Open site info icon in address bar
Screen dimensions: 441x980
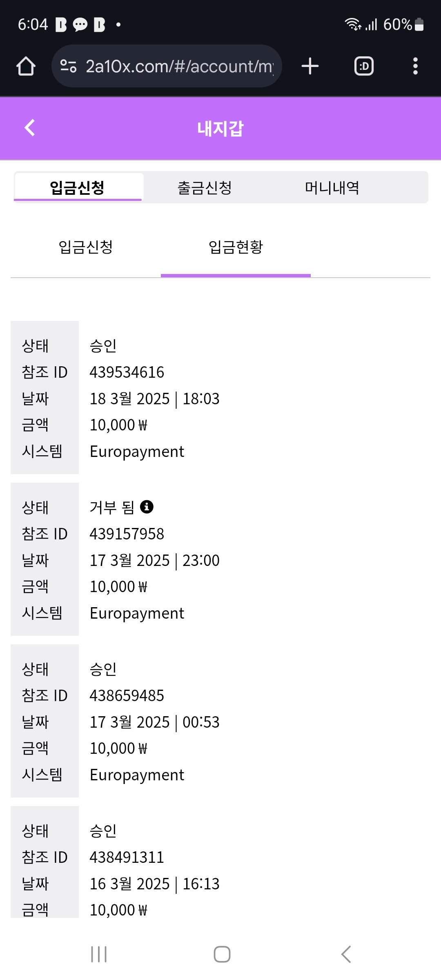coord(68,66)
